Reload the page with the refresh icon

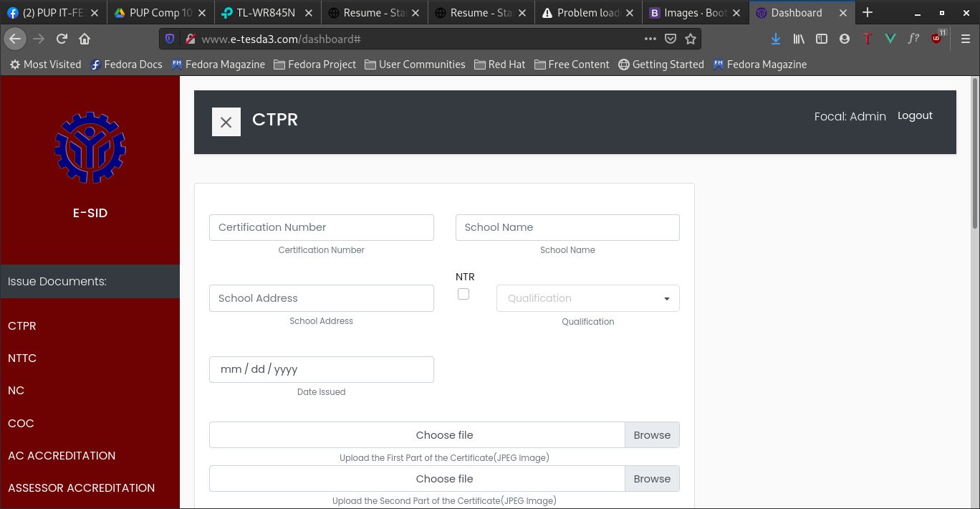(x=62, y=39)
